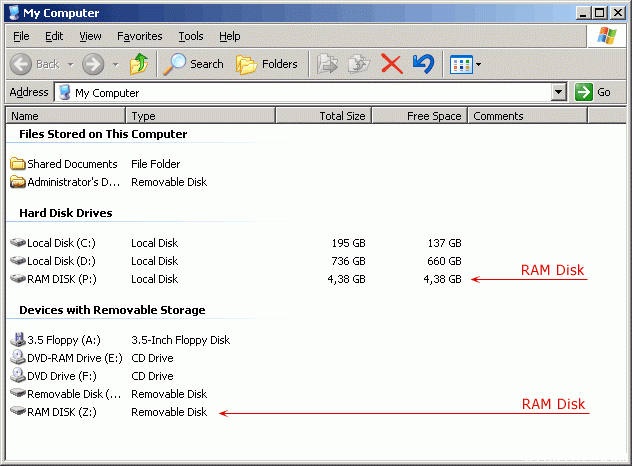The image size is (632, 466).
Task: Select the Shared Documents folder icon
Action: click(17, 164)
